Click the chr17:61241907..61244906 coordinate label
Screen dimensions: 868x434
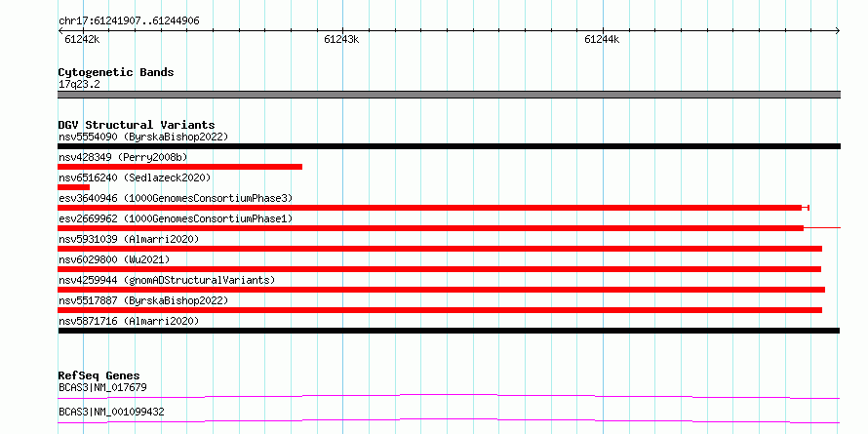[x=129, y=21]
